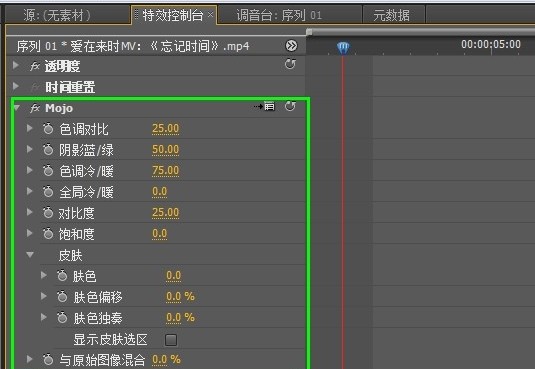Click 肤色独奏 value 0.0 %
535x369 pixels.
(180, 318)
